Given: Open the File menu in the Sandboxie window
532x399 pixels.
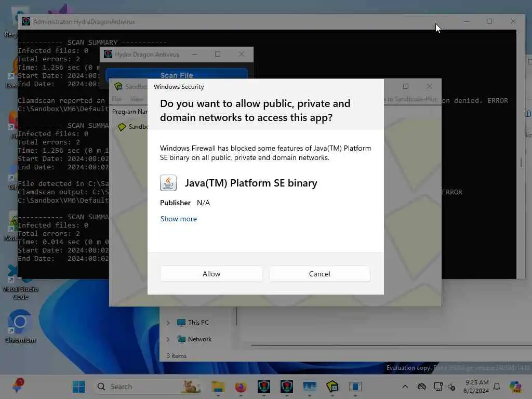Looking at the screenshot, I should [116, 99].
